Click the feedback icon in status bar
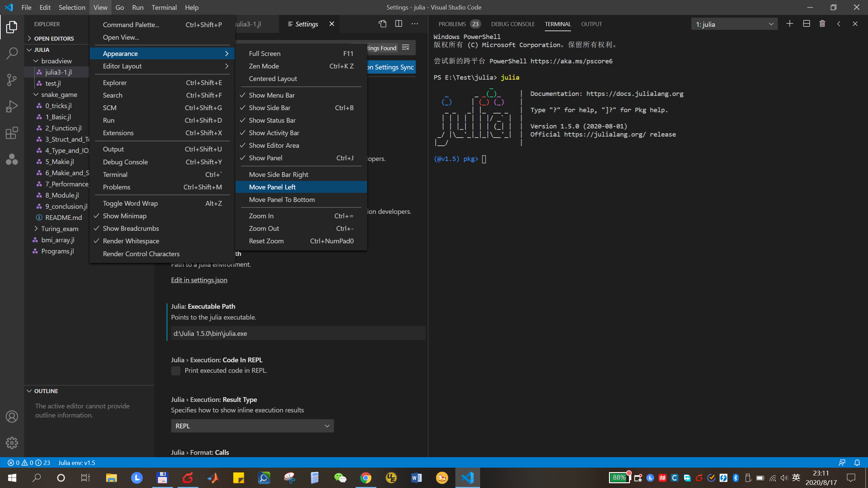The width and height of the screenshot is (868, 488). pyautogui.click(x=842, y=463)
